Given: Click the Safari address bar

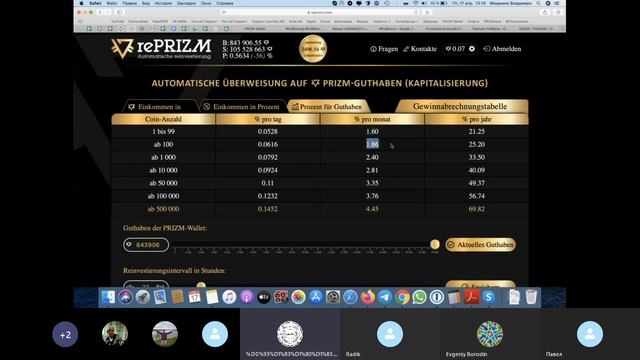Looking at the screenshot, I should (320, 13).
